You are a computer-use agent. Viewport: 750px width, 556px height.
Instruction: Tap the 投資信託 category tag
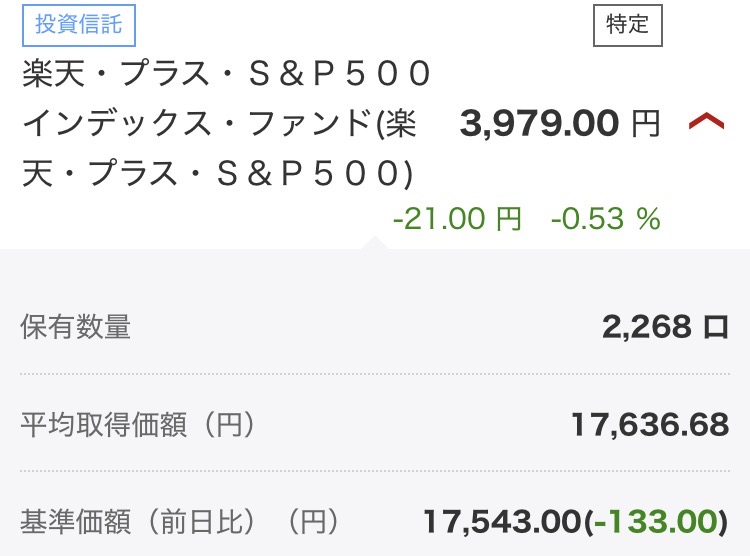78,26
